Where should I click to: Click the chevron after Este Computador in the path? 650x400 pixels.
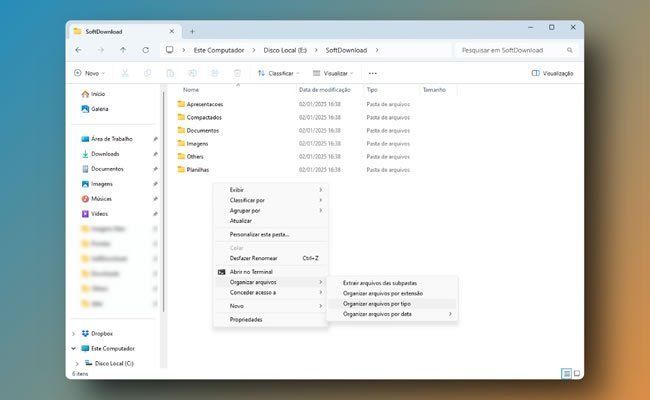click(254, 50)
